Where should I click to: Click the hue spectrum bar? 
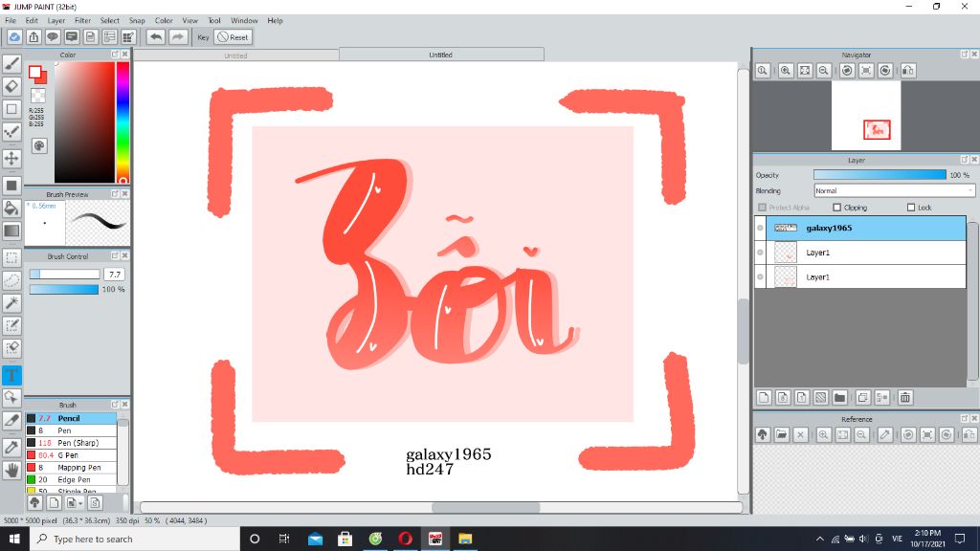[x=123, y=122]
